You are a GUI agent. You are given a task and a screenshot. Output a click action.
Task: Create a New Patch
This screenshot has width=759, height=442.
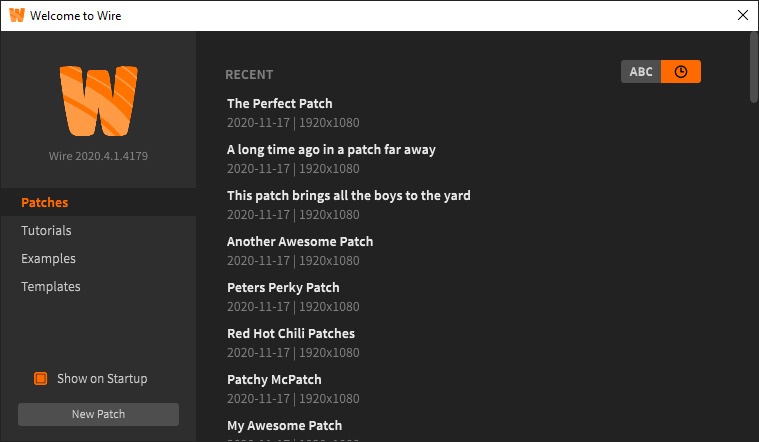click(98, 414)
